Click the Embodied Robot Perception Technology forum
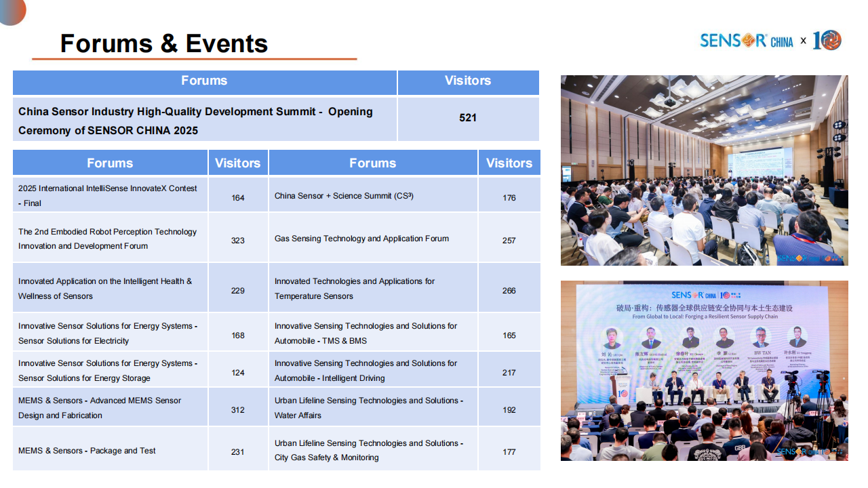Image resolution: width=868 pixels, height=488 pixels. pyautogui.click(x=108, y=239)
